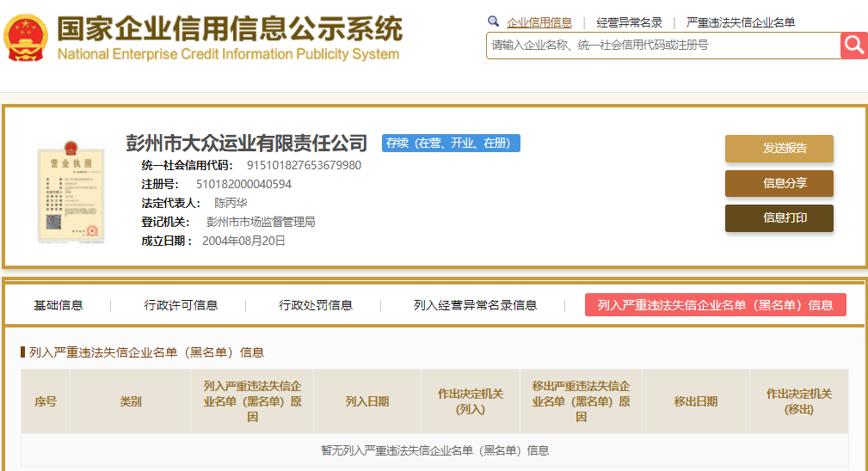Click the 列入日期 column header
The height and width of the screenshot is (471, 868).
(367, 401)
